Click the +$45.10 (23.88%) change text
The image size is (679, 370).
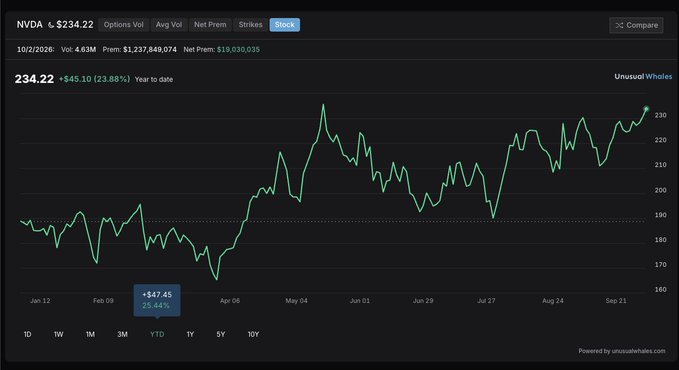tap(94, 79)
